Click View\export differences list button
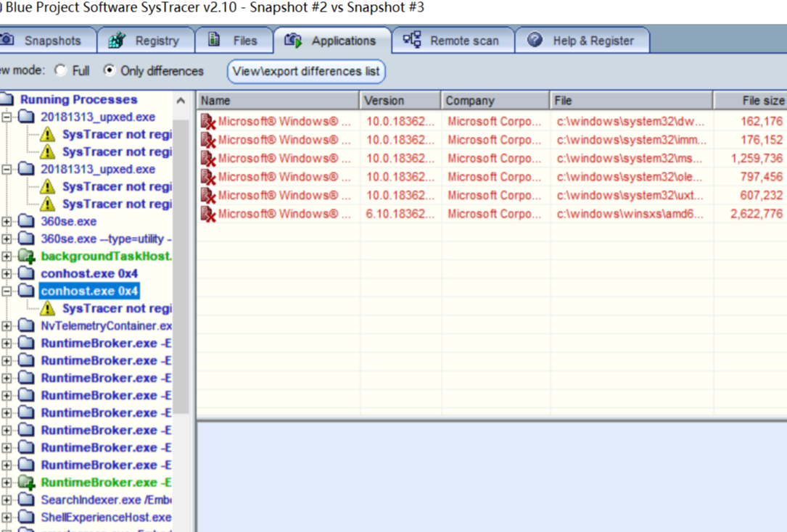The width and height of the screenshot is (787, 532). coord(306,71)
